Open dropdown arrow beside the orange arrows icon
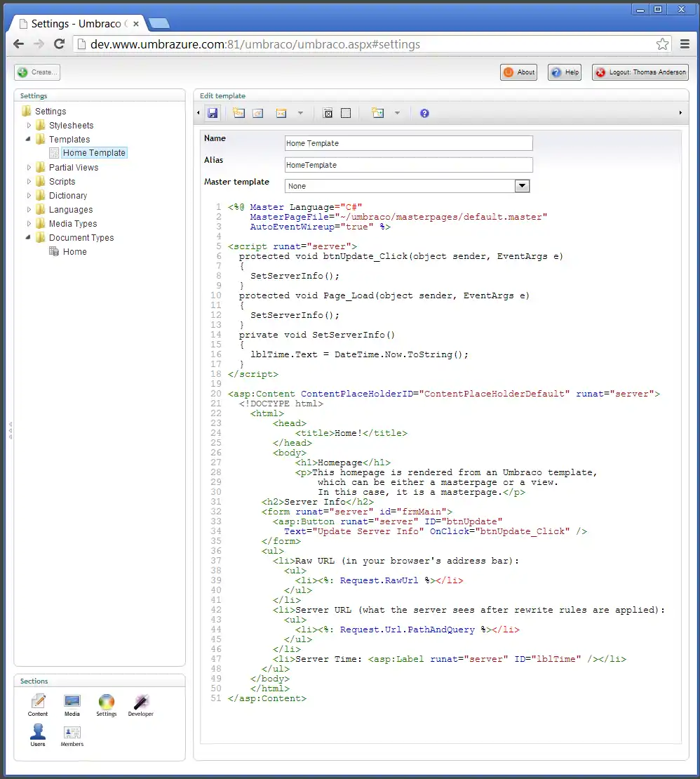The height and width of the screenshot is (779, 700). 300,113
